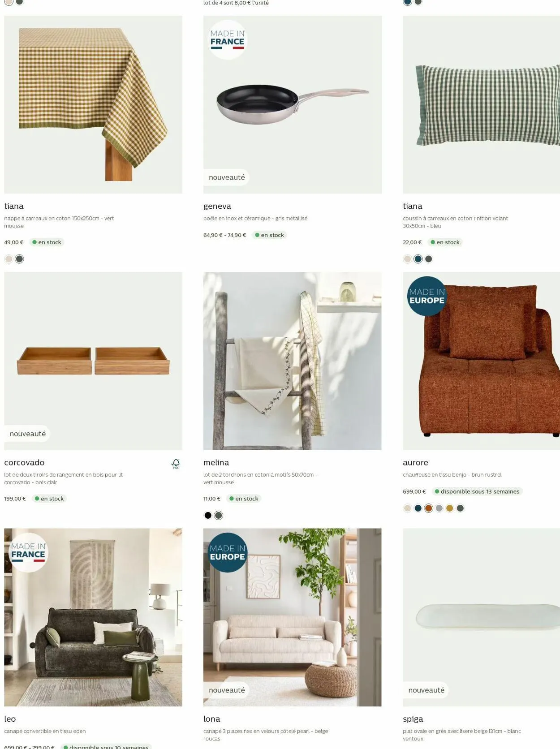Select beige color swatch for tiana tablecloth
Viewport: 560px width, 749px height.
(x=9, y=259)
